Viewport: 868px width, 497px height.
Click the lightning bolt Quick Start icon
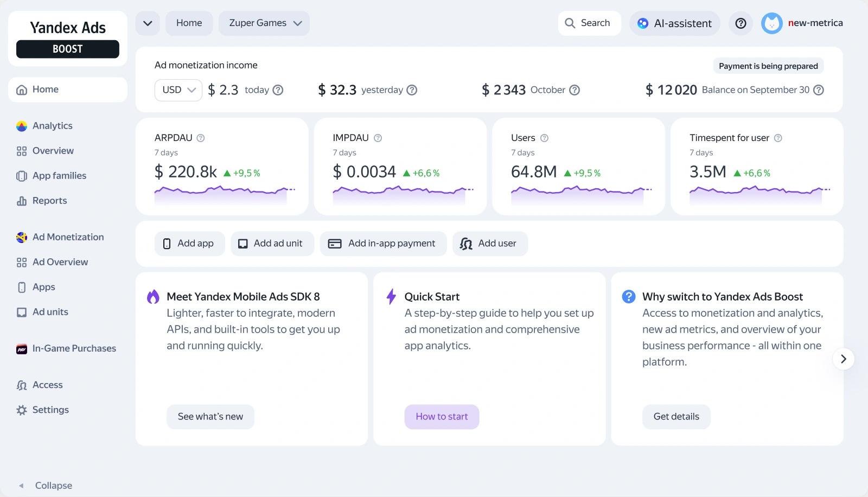pyautogui.click(x=391, y=297)
